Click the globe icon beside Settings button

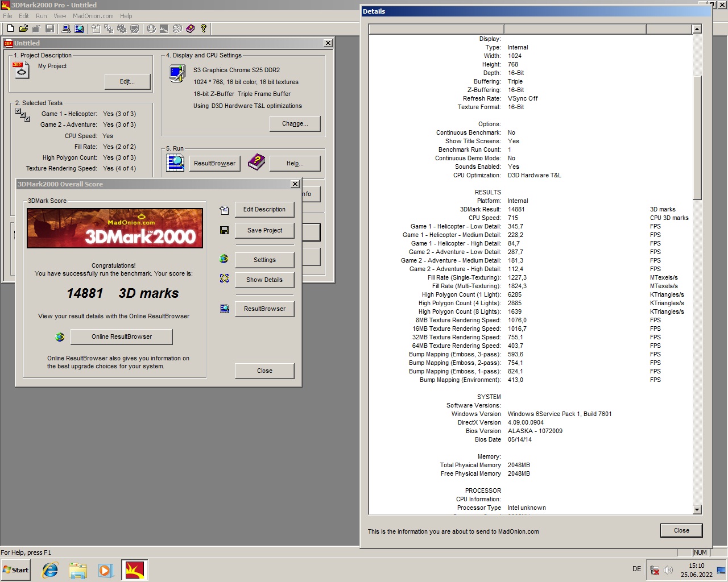coord(224,259)
